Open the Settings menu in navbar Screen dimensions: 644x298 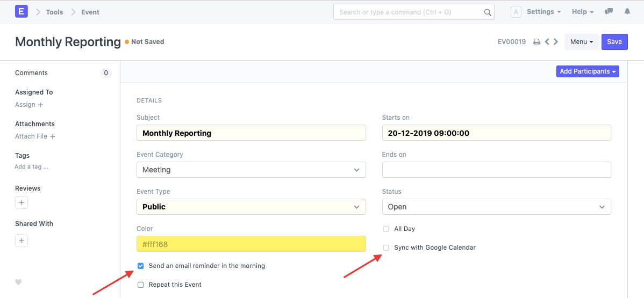543,12
